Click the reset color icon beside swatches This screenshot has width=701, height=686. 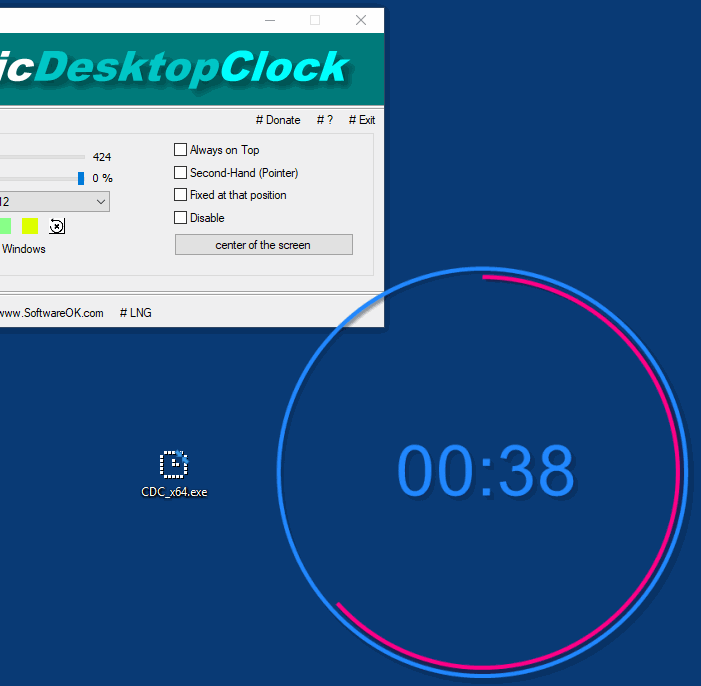click(57, 226)
